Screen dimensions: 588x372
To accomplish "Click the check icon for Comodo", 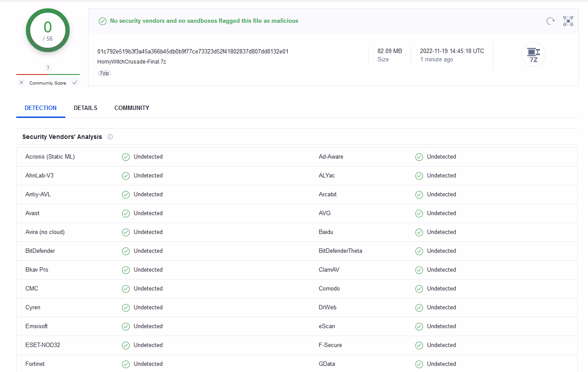I will coord(419,289).
